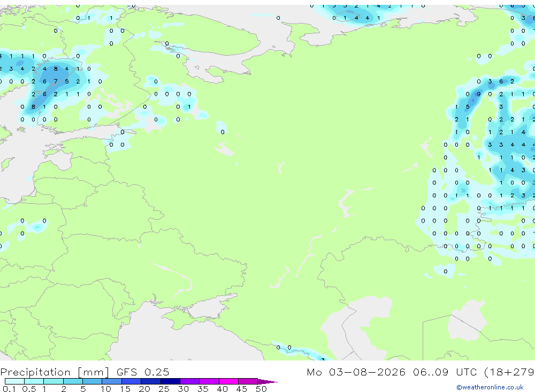535x392 pixels.
Task: Click the legend label '25'
Action: click(164, 389)
